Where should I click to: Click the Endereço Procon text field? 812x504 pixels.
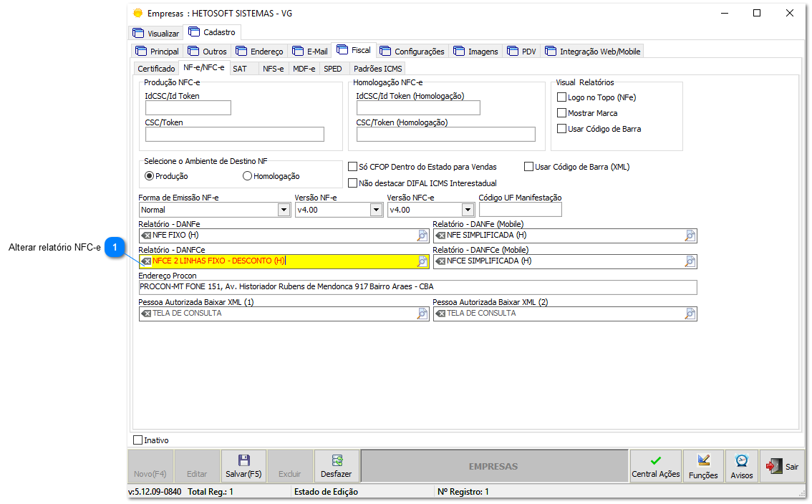point(417,287)
